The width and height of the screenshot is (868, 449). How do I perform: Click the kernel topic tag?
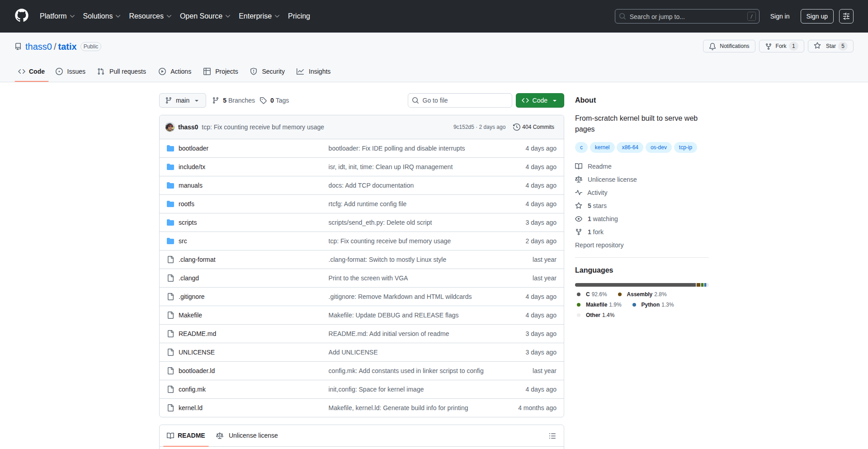602,147
